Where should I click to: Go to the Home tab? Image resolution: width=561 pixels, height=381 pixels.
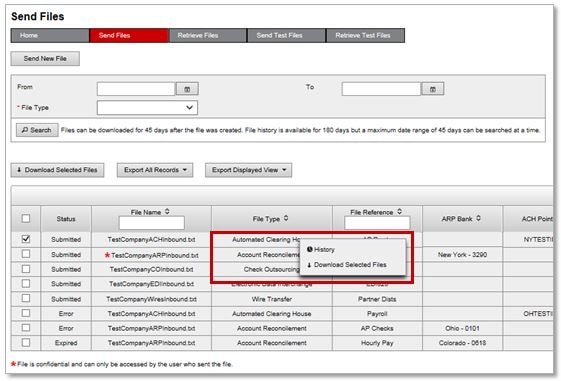click(x=50, y=35)
